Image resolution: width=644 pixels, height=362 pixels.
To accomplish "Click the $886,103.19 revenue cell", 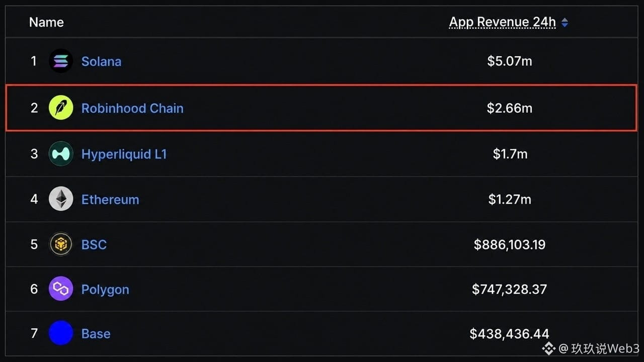I will click(509, 244).
